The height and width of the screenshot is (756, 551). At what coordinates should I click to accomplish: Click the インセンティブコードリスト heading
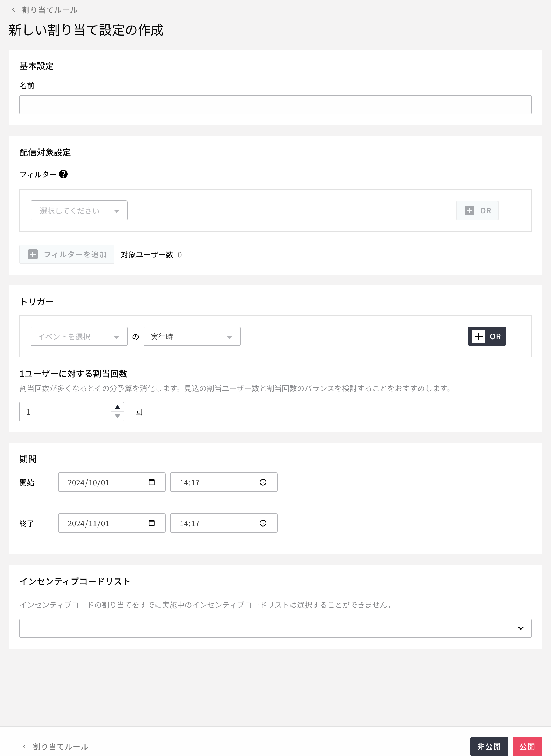[75, 581]
